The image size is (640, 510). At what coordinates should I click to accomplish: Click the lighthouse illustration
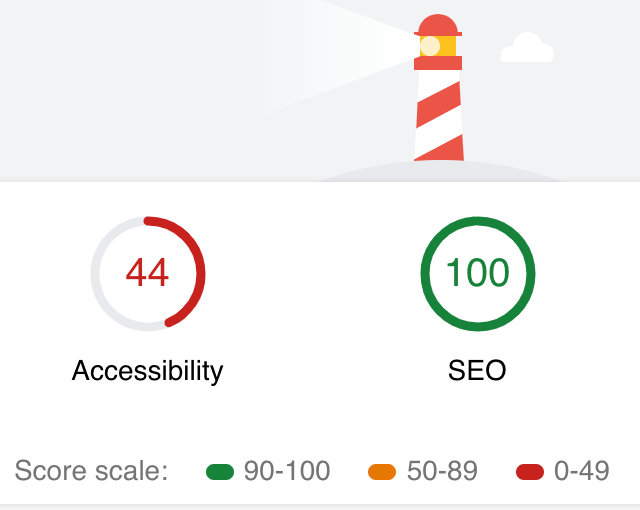(438, 87)
